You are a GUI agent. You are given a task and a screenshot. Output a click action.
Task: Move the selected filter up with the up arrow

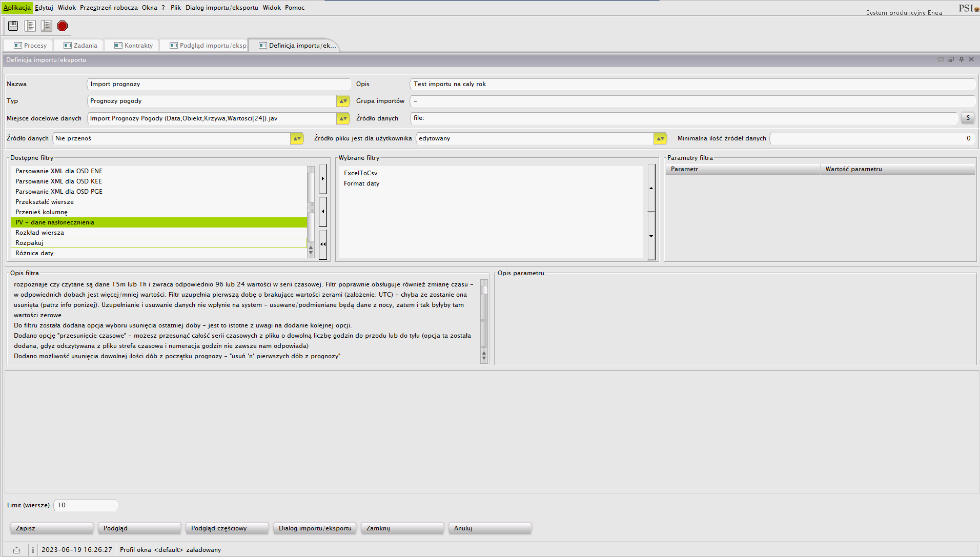pyautogui.click(x=651, y=188)
